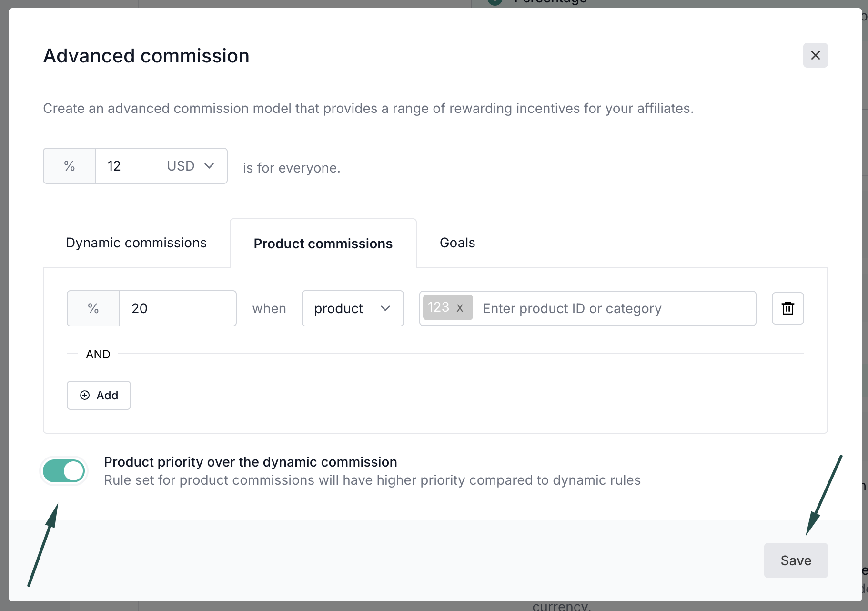Save the advanced commission settings
The image size is (868, 611).
(x=796, y=560)
